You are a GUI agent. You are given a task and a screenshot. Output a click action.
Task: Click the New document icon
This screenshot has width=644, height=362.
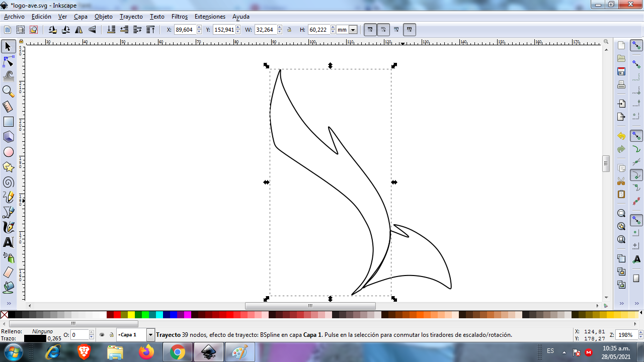621,45
